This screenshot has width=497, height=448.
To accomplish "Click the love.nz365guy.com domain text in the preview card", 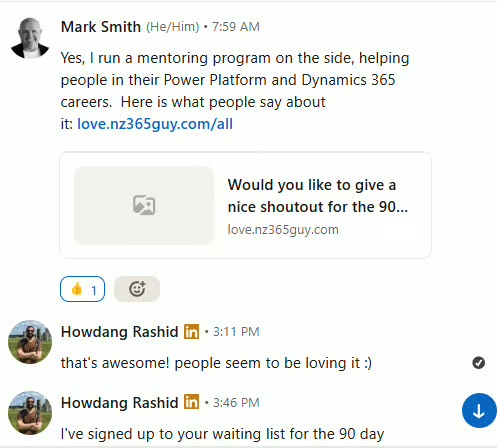I will (283, 230).
